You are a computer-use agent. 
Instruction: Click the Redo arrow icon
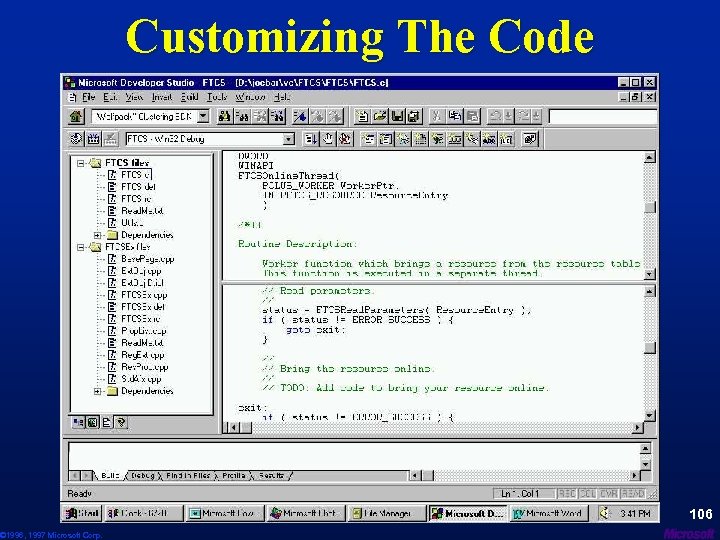pos(524,117)
